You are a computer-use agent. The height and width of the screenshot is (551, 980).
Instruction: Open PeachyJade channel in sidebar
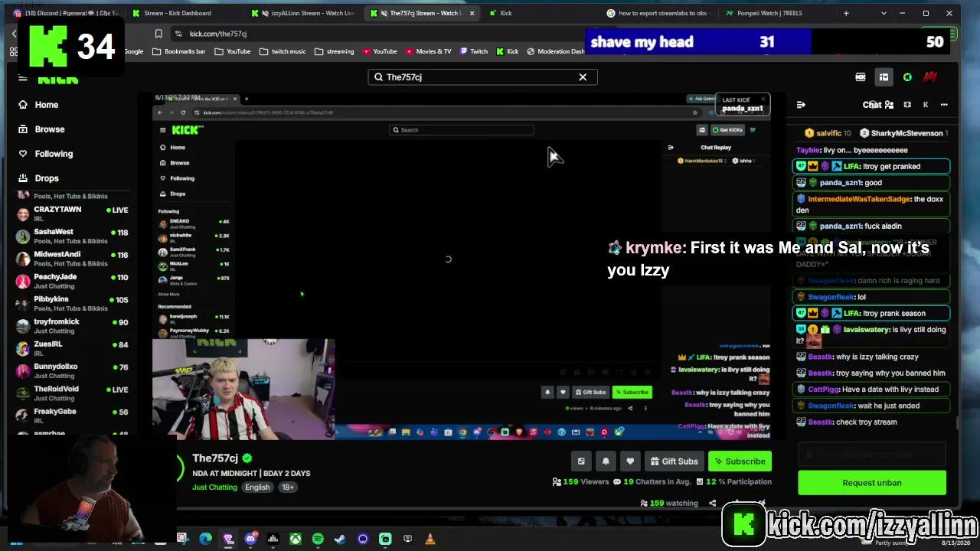click(x=74, y=280)
